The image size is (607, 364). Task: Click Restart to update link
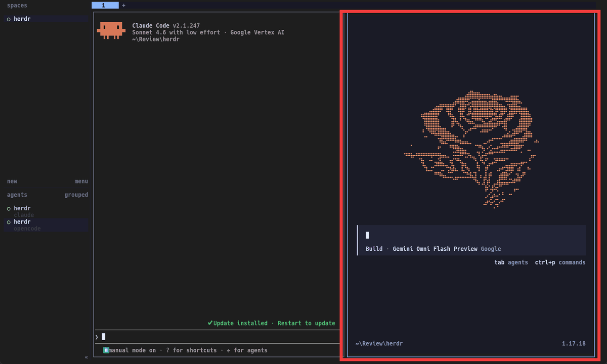(307, 323)
